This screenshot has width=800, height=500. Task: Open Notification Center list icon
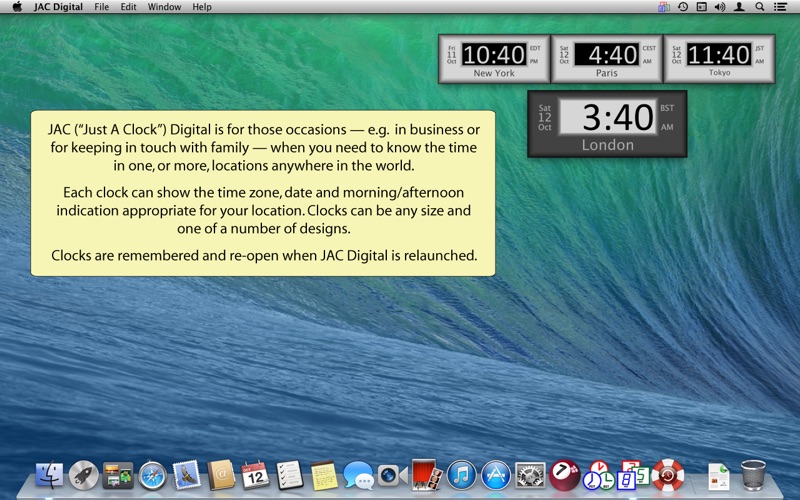tap(780, 7)
